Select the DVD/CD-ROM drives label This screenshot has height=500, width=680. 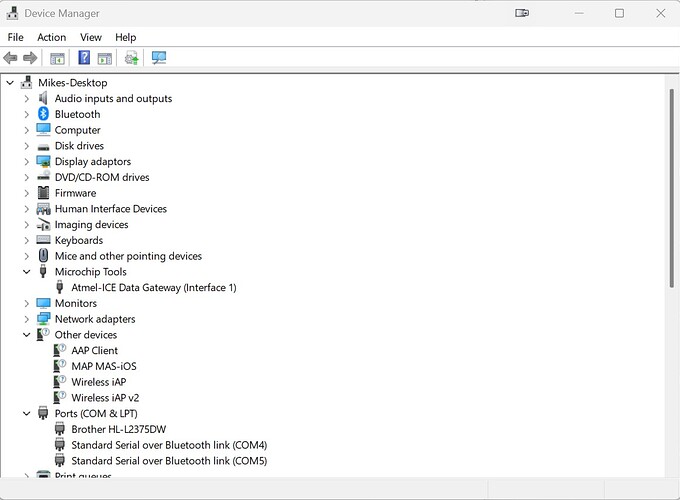coord(102,177)
